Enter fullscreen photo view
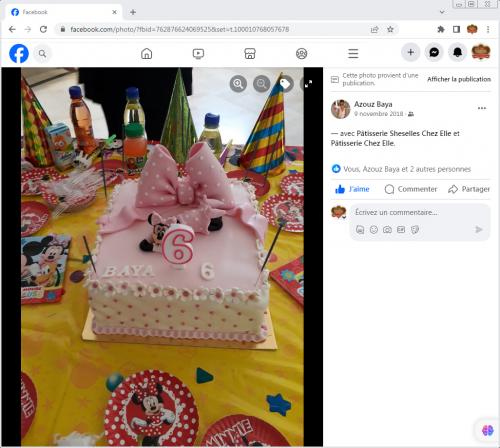 308,83
